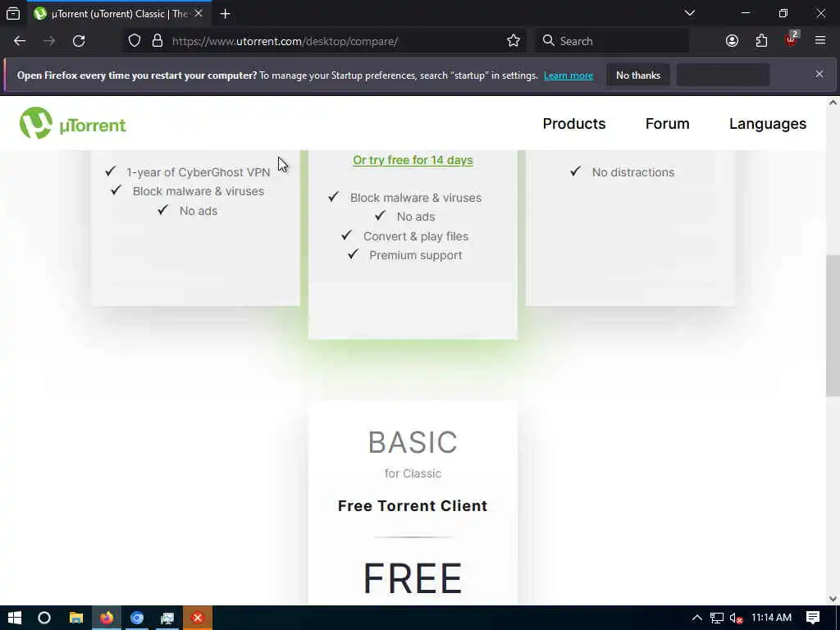Open Chromium-style browser taskbar icon

pos(137,618)
